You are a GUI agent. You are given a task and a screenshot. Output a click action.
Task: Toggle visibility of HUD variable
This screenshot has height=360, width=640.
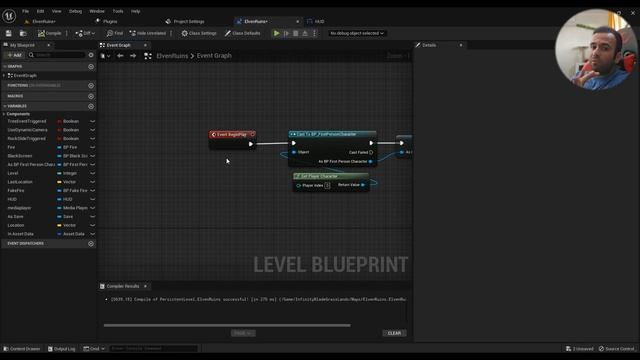tap(93, 199)
